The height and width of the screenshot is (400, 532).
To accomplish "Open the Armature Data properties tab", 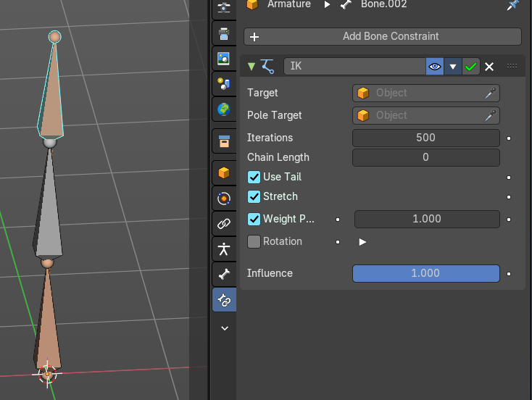I will click(x=224, y=249).
